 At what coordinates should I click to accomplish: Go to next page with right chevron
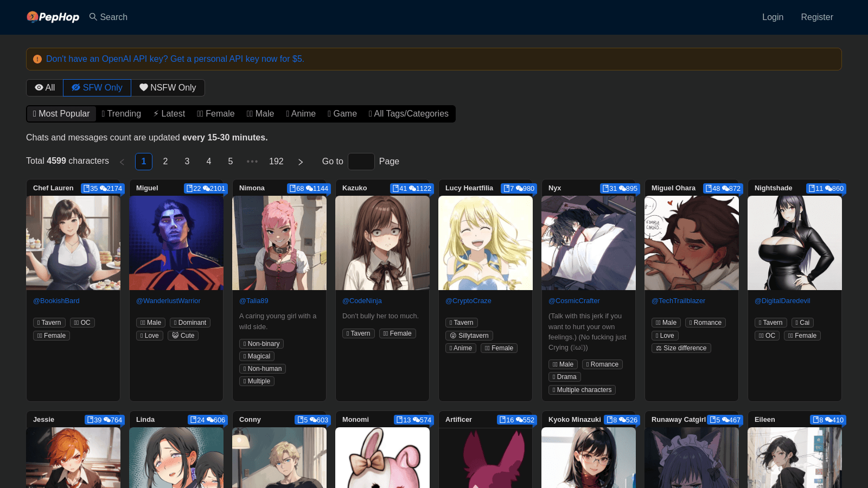301,162
